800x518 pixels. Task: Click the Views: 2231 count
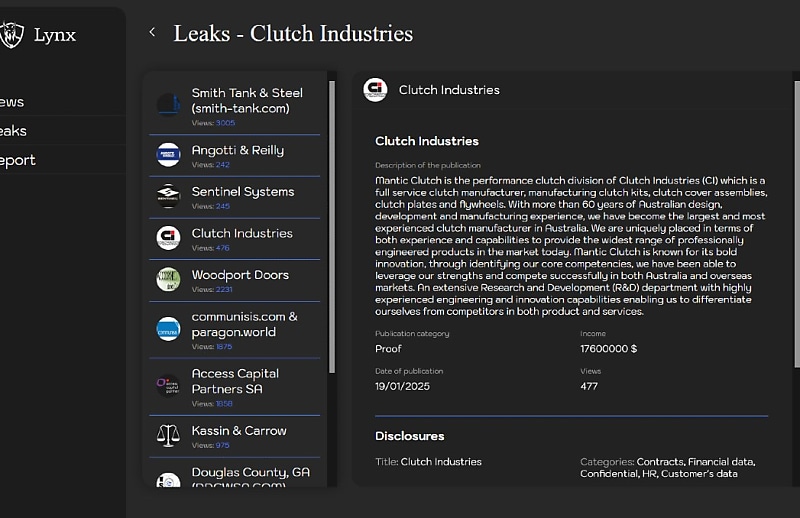tap(212, 289)
